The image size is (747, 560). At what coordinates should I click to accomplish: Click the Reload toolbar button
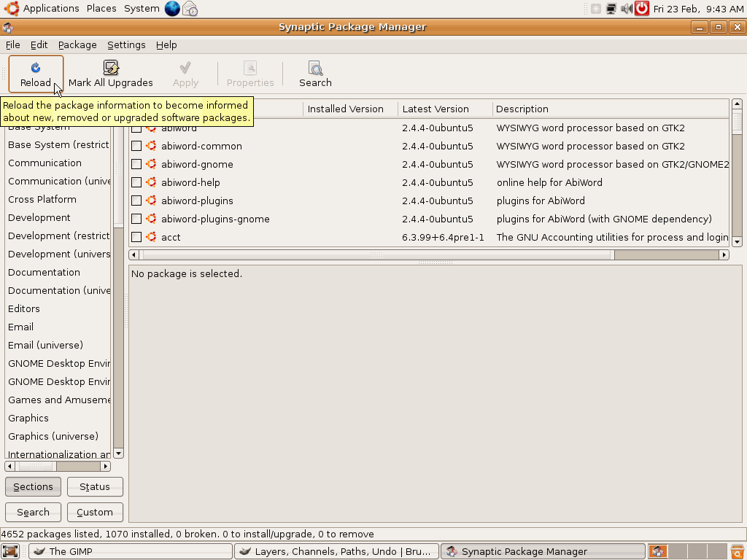36,74
